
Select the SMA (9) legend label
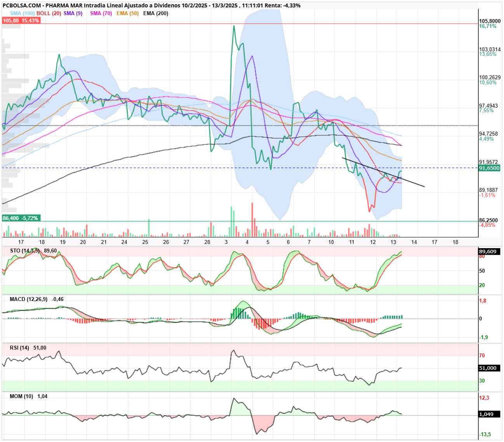click(73, 13)
